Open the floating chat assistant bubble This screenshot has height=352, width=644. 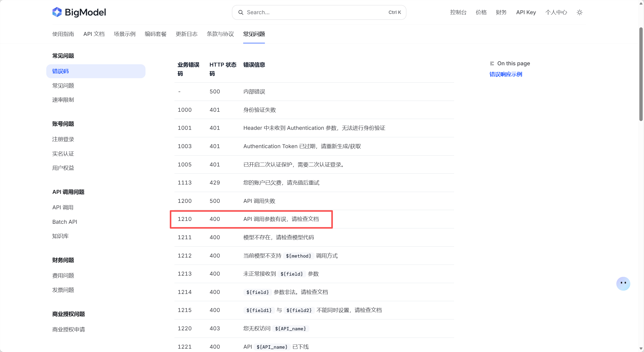[x=623, y=283]
